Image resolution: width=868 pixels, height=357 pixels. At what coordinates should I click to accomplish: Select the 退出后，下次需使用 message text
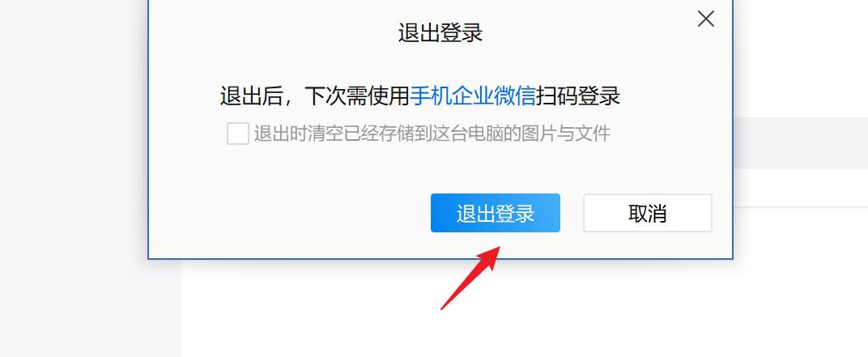[x=314, y=96]
